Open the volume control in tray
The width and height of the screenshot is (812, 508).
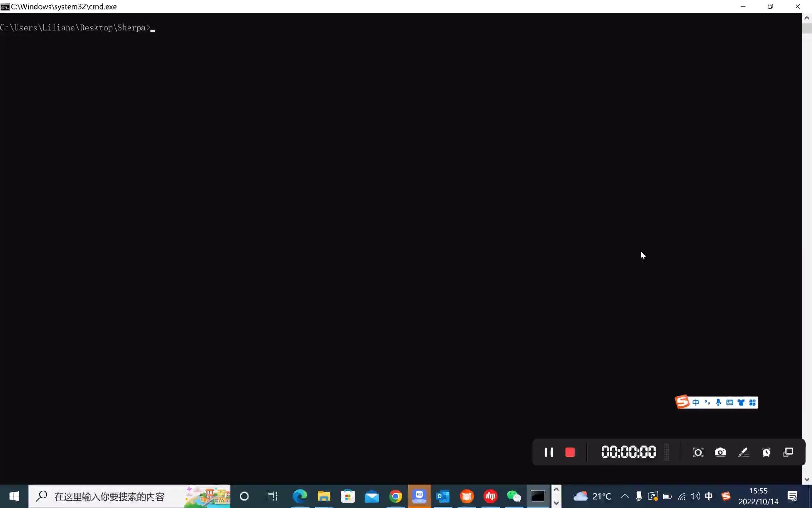[x=696, y=496]
